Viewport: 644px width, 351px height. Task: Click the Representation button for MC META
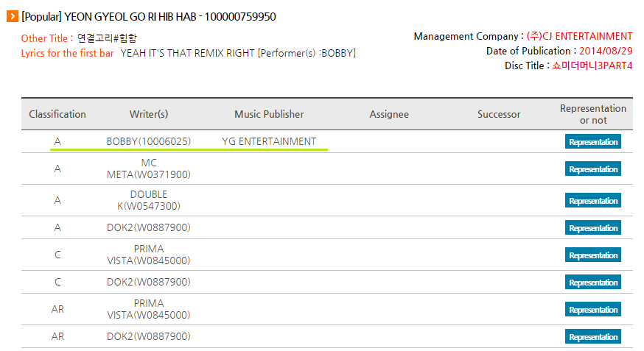592,169
